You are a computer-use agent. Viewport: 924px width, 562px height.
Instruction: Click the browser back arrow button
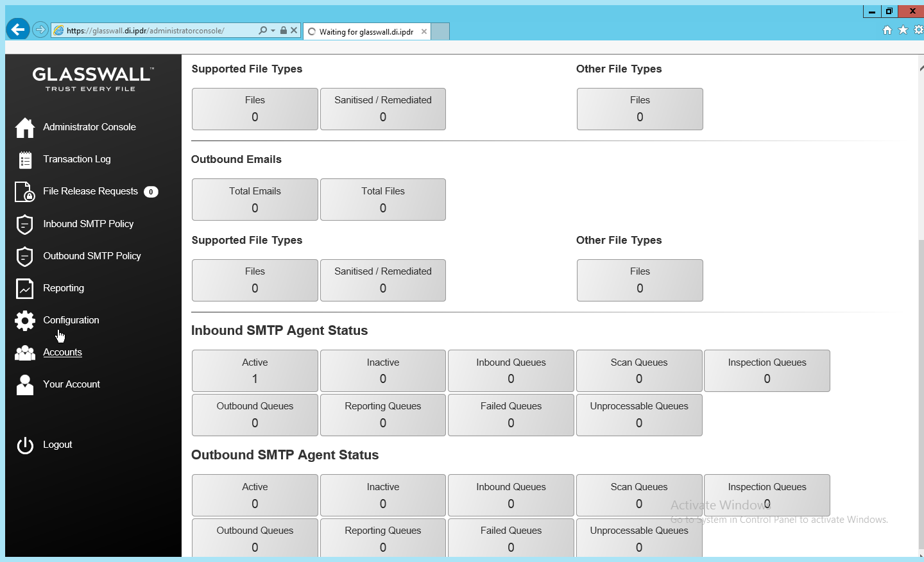click(18, 30)
